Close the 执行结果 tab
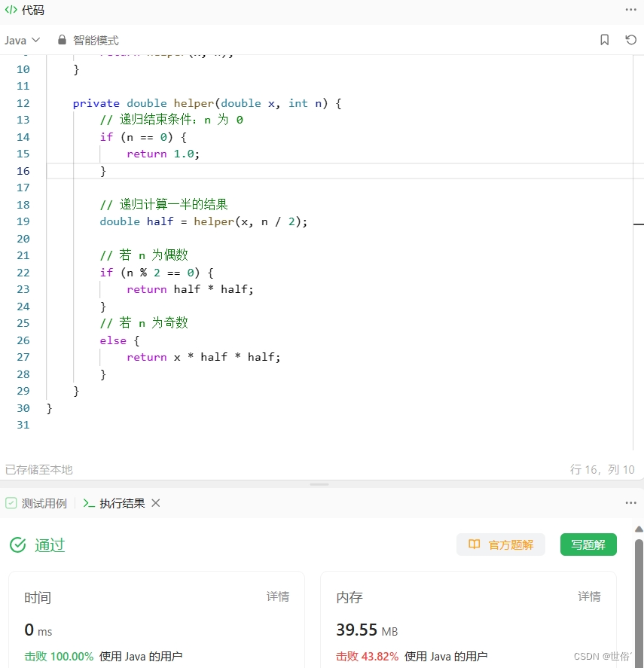This screenshot has height=668, width=644. 155,503
